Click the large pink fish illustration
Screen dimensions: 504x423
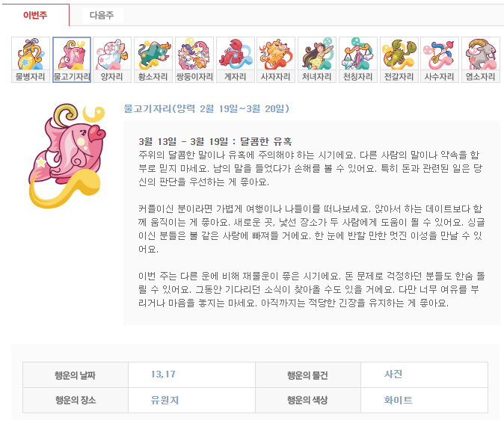pyautogui.click(x=67, y=155)
